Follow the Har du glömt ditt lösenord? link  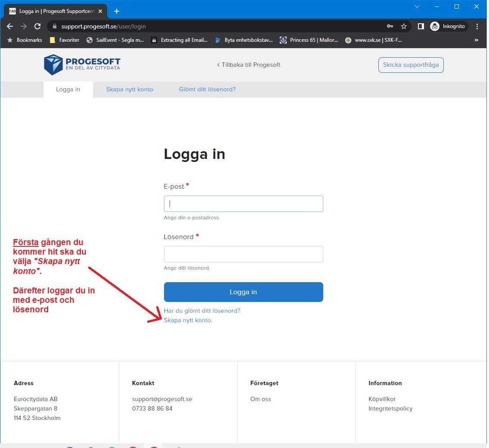(202, 311)
